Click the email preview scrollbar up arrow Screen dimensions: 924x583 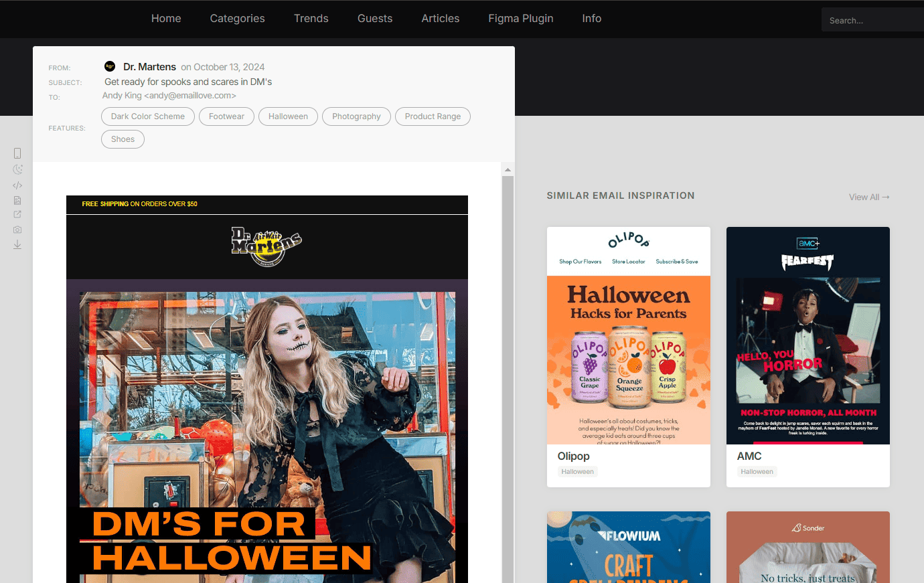[x=508, y=169]
